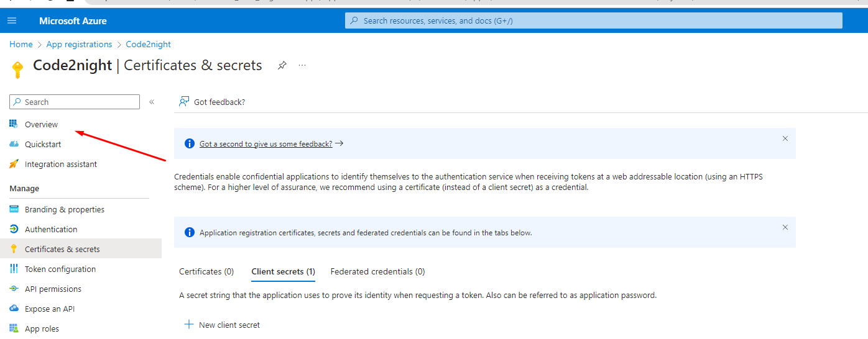This screenshot has width=868, height=339.
Task: Click the Microsoft Azure home logo text
Action: coord(73,20)
